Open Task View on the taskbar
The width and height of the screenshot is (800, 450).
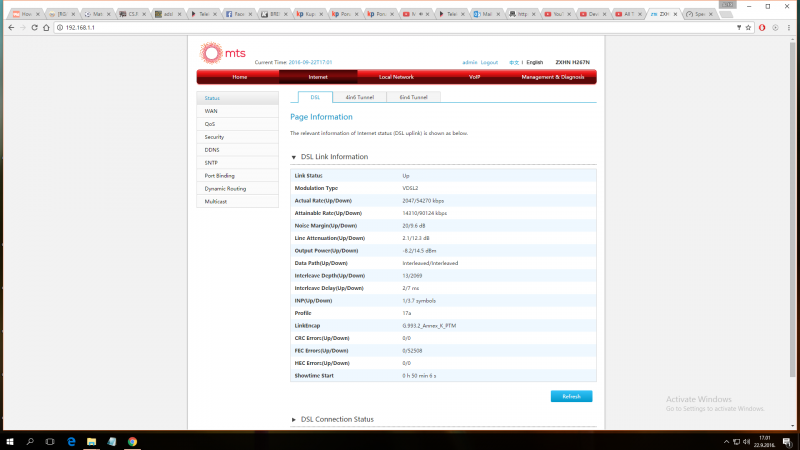(50, 441)
